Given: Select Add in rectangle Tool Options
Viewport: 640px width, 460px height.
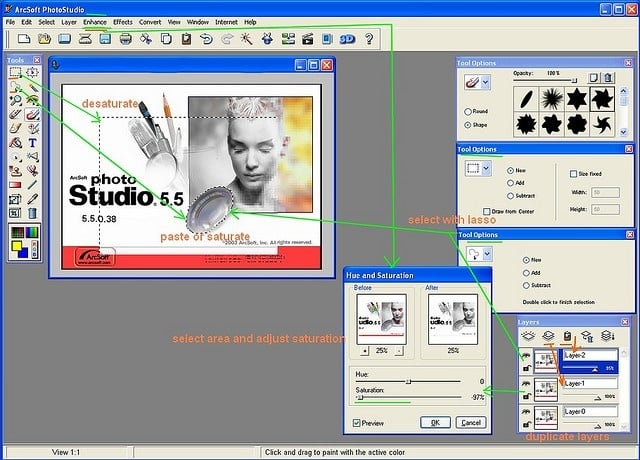Looking at the screenshot, I should (510, 183).
